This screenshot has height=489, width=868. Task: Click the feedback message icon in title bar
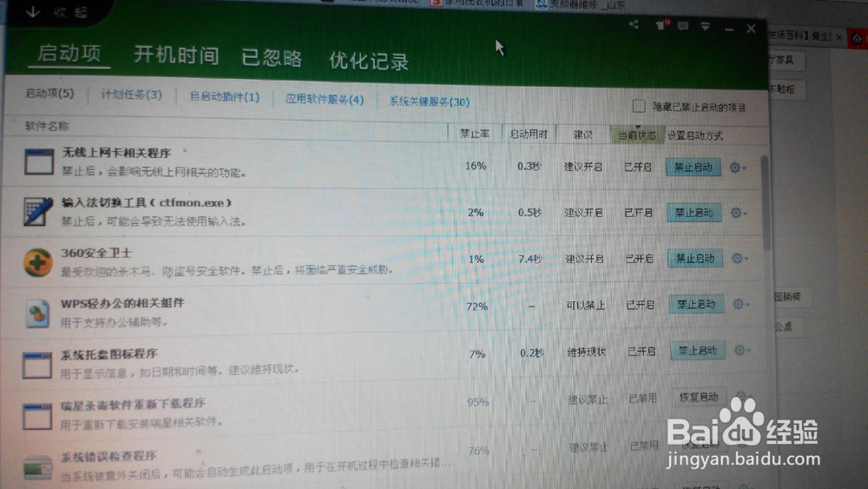click(683, 26)
